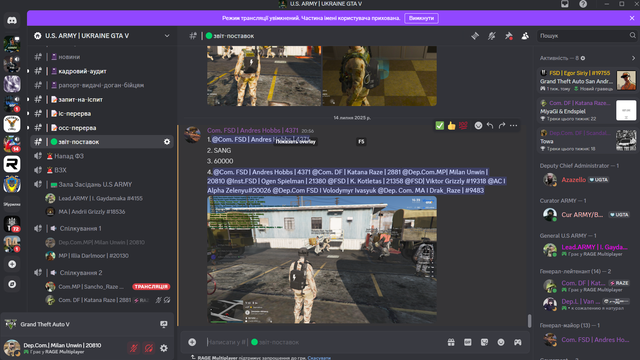Click the screen share icon beside Grand Theft Auto V
Screen dimensions: 640x360
click(164, 324)
